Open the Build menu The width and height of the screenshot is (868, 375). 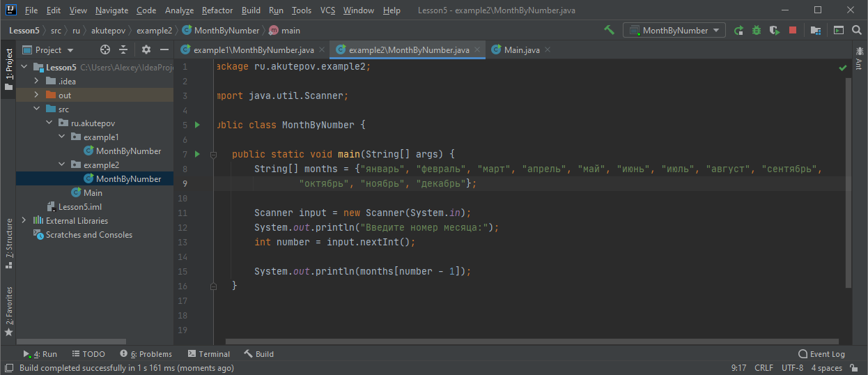(251, 10)
